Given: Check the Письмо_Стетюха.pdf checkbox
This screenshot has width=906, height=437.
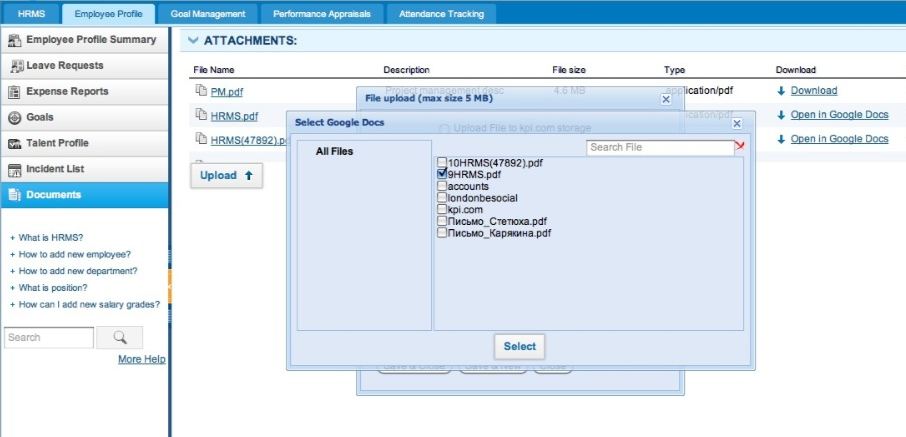Looking at the screenshot, I should [442, 221].
